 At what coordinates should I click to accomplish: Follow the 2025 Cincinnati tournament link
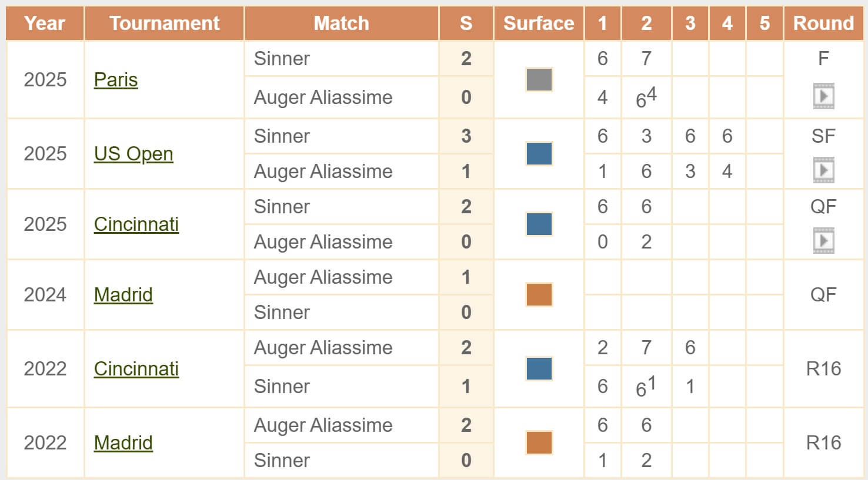tap(136, 224)
